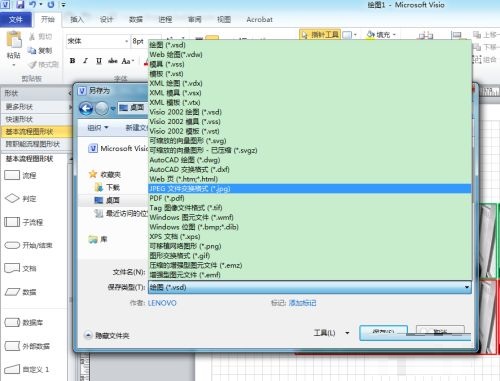Image resolution: width=500 pixels, height=381 pixels.
Task: Toggle Italic formatting button
Action: [x=86, y=61]
